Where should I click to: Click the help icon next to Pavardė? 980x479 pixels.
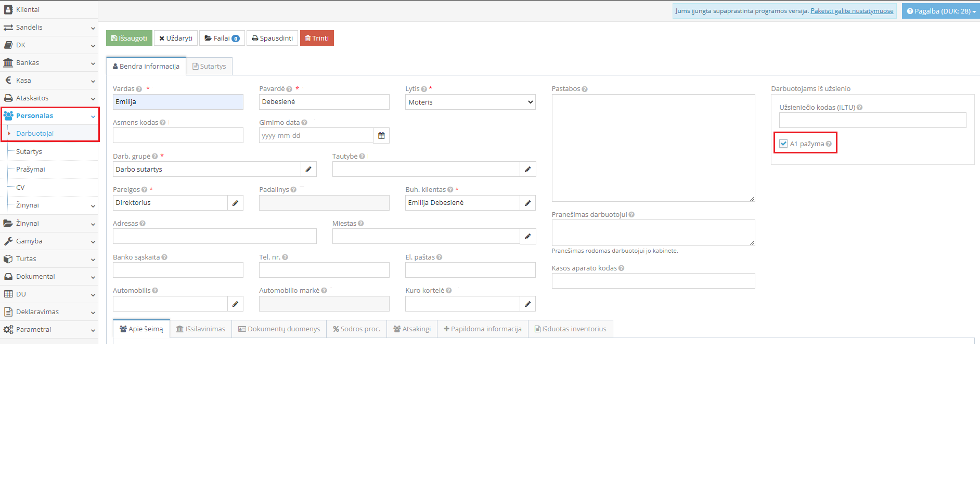tap(289, 89)
